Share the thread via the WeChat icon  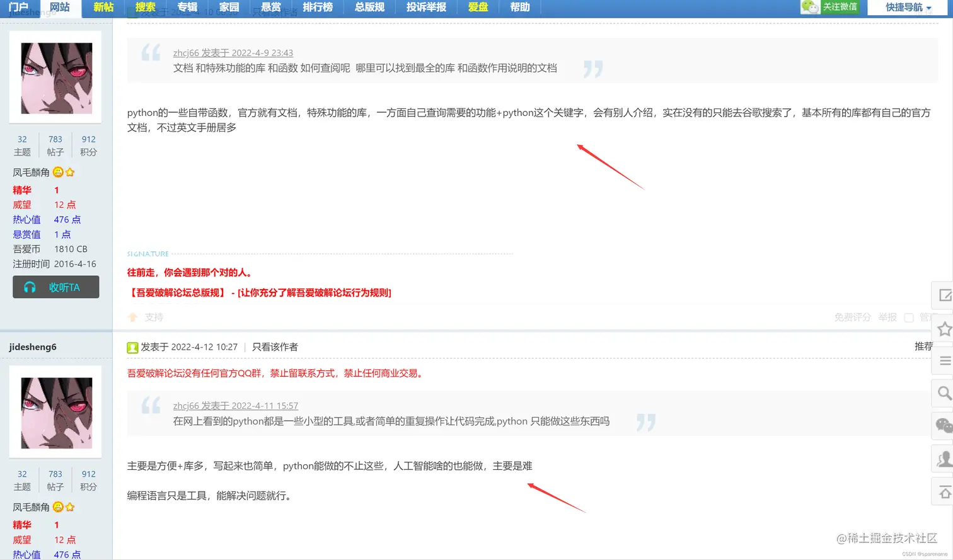coord(944,425)
